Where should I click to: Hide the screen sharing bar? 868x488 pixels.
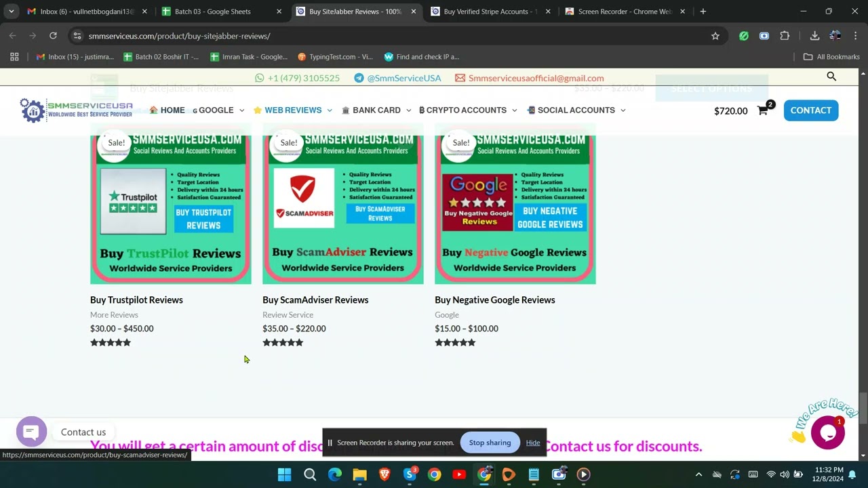(x=533, y=443)
